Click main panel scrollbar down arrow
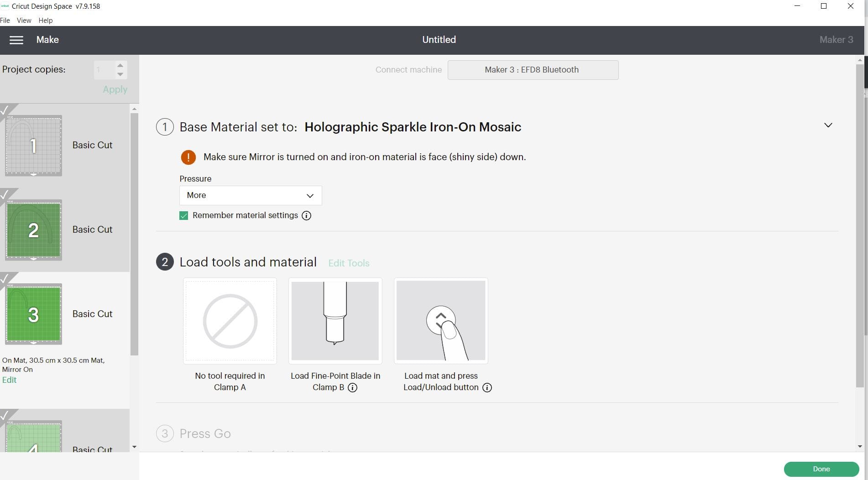 (860, 447)
